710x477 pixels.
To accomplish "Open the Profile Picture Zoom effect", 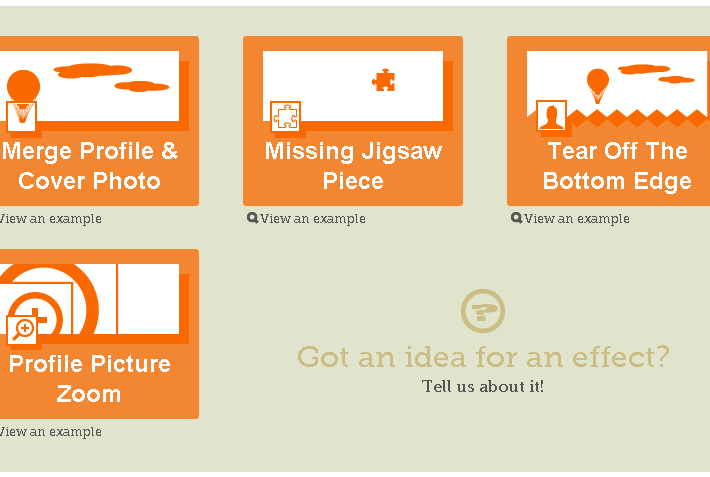I will coord(90,378).
